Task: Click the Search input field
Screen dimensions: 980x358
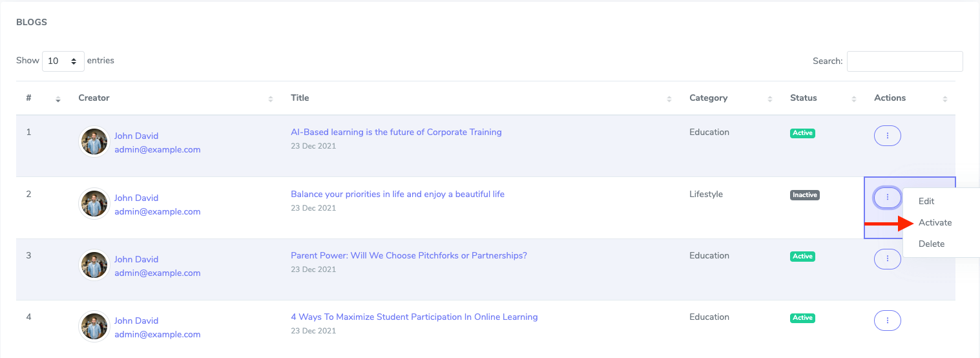Action: point(904,61)
